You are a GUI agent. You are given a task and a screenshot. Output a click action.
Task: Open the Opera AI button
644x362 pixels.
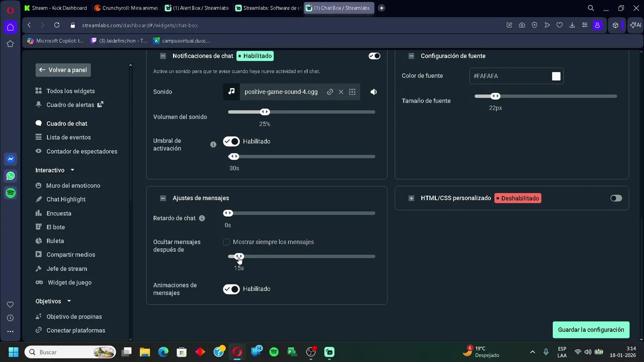(635, 25)
